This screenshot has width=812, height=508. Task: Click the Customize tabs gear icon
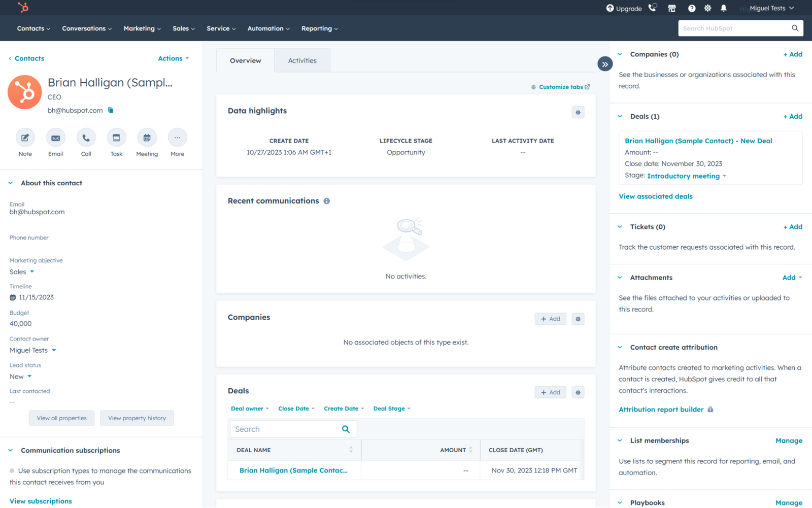[533, 87]
